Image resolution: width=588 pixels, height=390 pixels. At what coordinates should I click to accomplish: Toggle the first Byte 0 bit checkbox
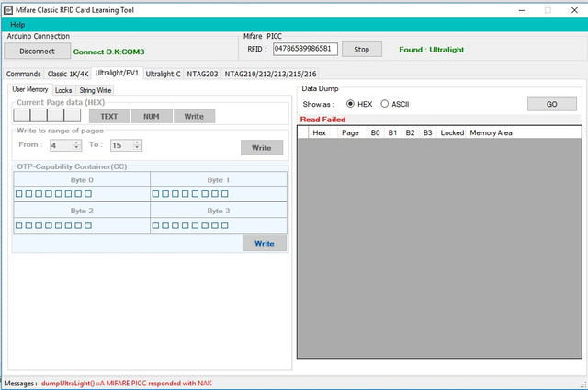[19, 194]
